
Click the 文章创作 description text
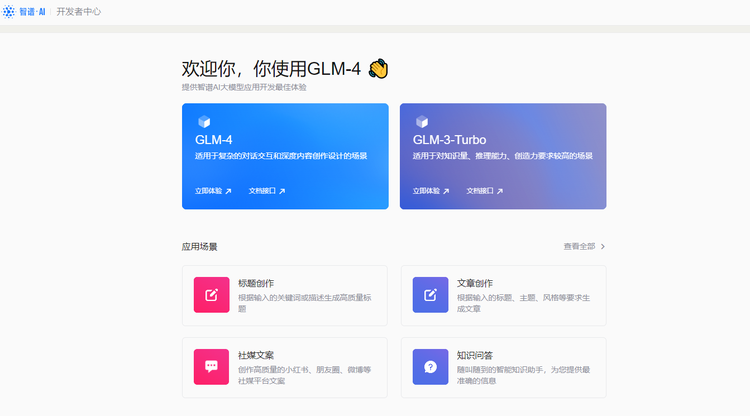[523, 303]
